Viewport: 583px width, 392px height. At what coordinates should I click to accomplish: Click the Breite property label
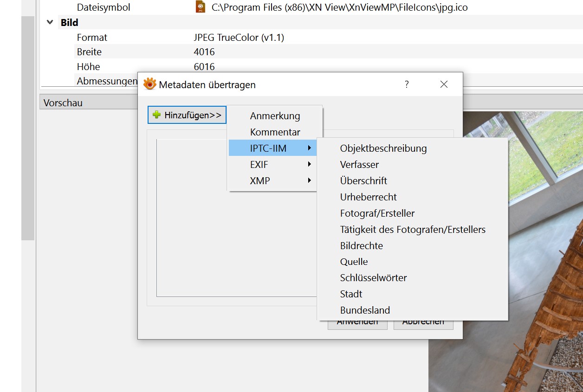pos(89,52)
